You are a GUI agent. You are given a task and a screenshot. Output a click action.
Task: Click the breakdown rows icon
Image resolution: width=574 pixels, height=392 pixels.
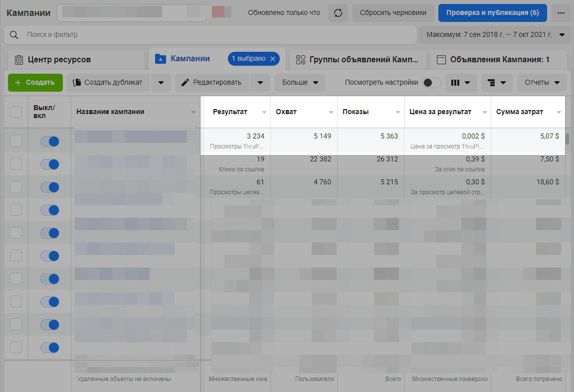click(497, 83)
